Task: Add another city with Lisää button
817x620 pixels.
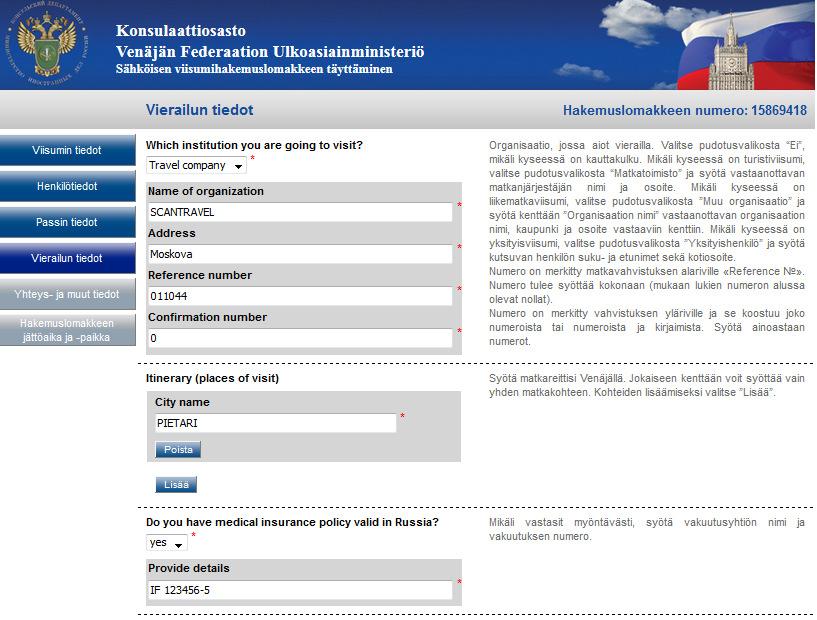Action: 176,485
